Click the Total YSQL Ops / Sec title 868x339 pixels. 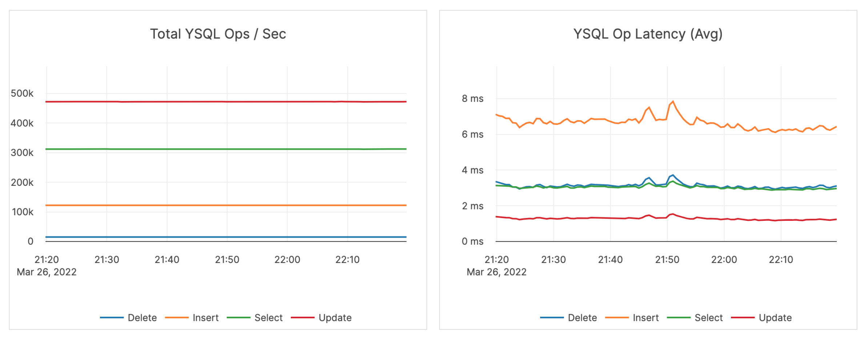(x=218, y=34)
